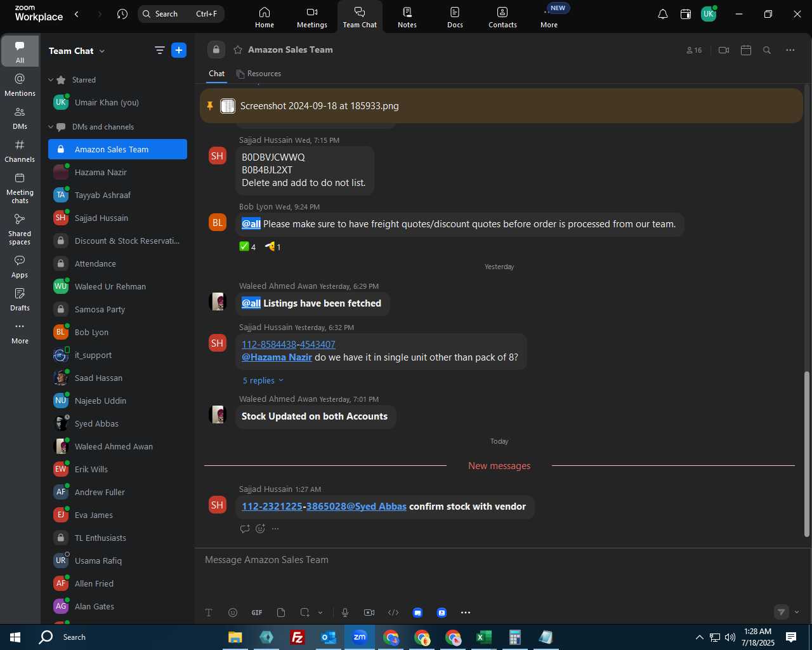Open the sidebar More menu
Viewport: 812px width, 650px height.
20,333
